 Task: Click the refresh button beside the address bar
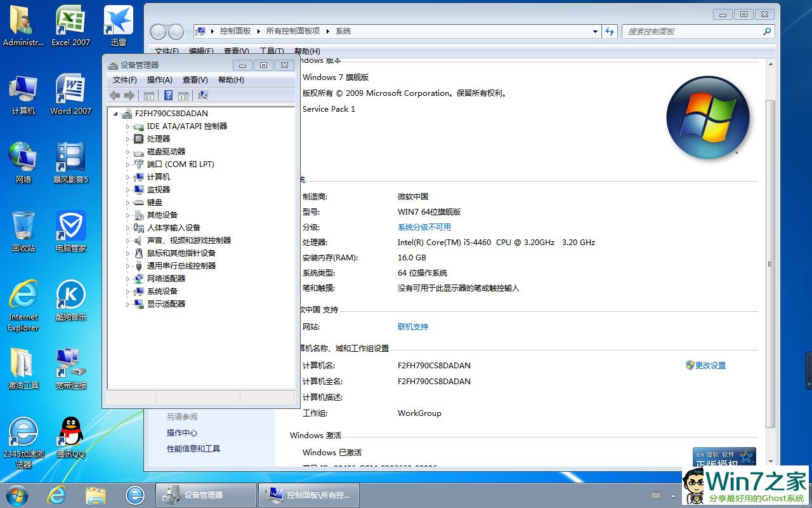coord(610,31)
